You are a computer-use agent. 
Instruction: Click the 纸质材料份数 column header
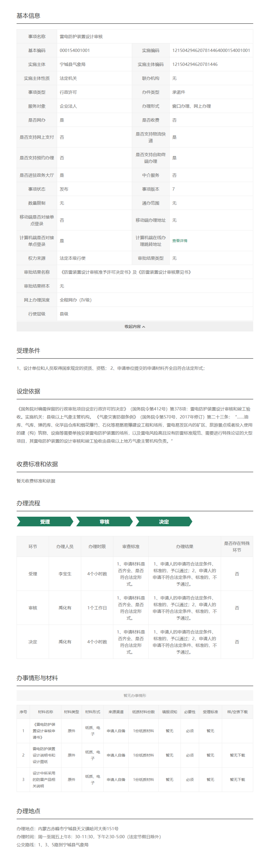143,712
